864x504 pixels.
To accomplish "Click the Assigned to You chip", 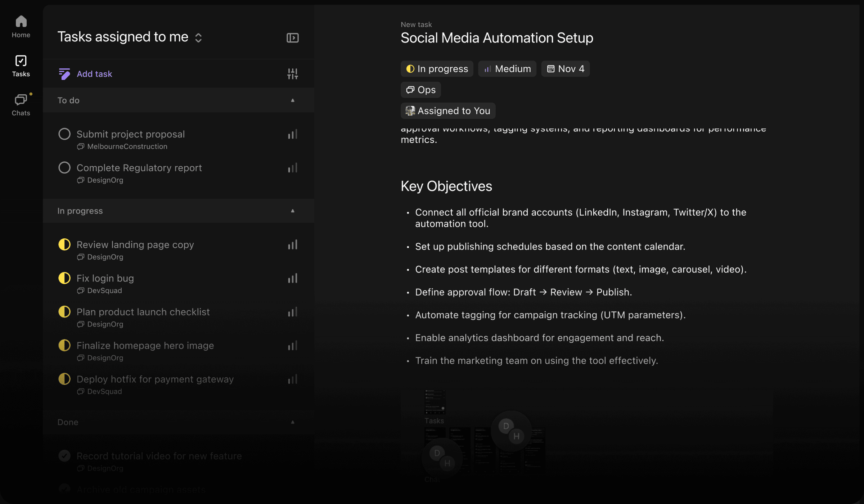I will click(x=448, y=111).
